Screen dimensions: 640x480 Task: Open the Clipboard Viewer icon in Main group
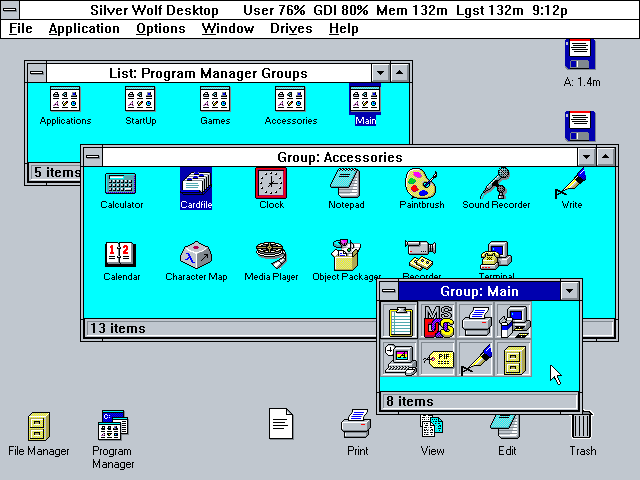400,321
